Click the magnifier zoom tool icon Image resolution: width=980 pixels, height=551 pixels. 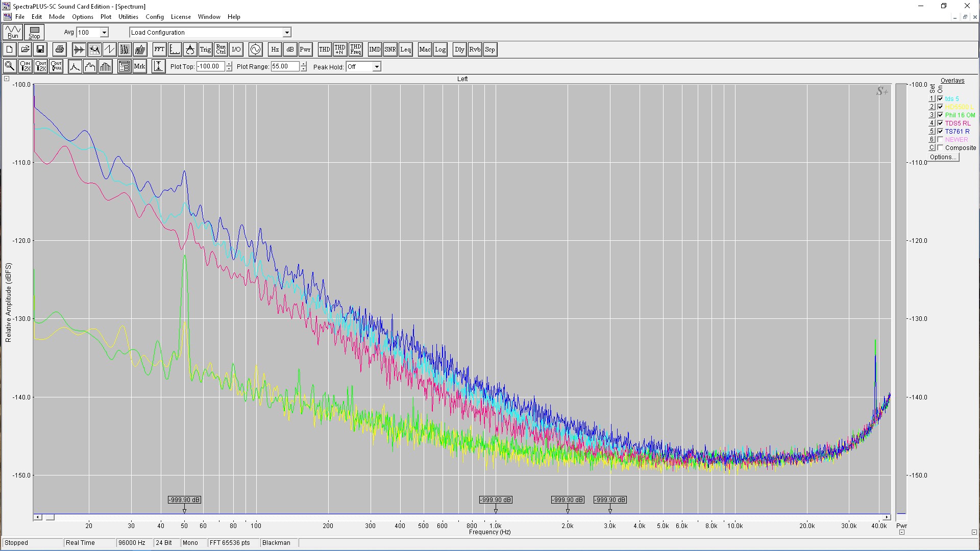pyautogui.click(x=10, y=66)
